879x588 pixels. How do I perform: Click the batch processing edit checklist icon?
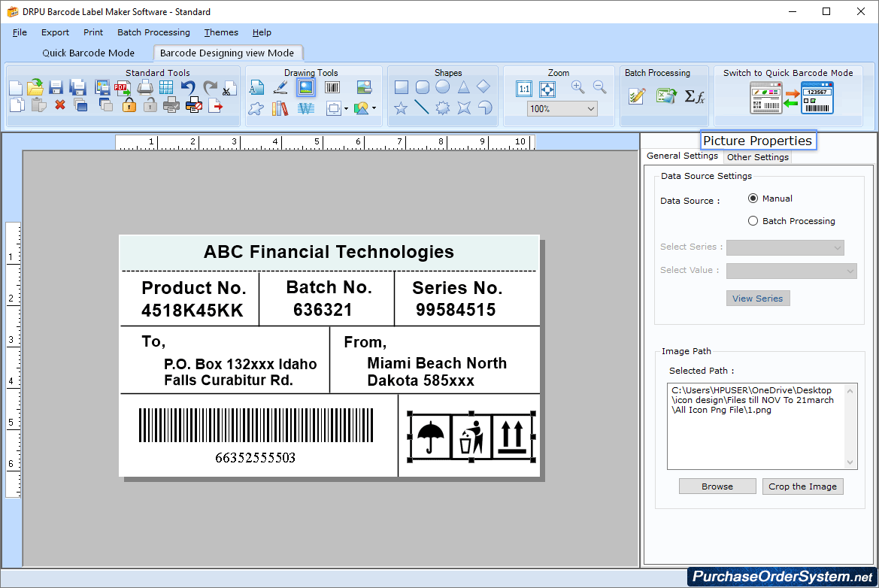[x=637, y=96]
